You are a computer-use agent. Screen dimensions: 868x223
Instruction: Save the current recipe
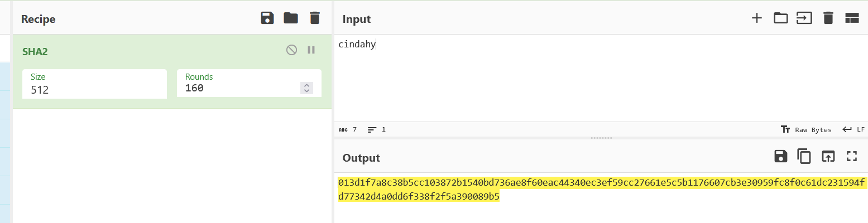pos(267,18)
